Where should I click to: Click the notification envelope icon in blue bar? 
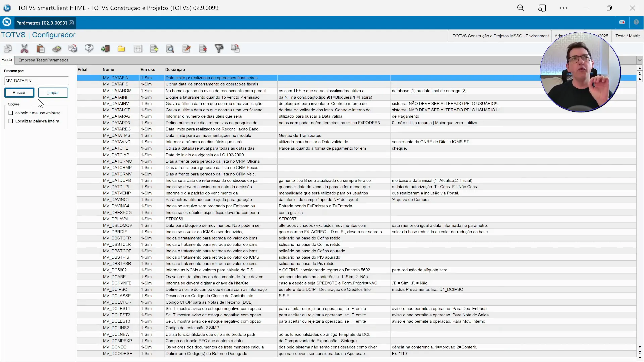click(x=622, y=22)
